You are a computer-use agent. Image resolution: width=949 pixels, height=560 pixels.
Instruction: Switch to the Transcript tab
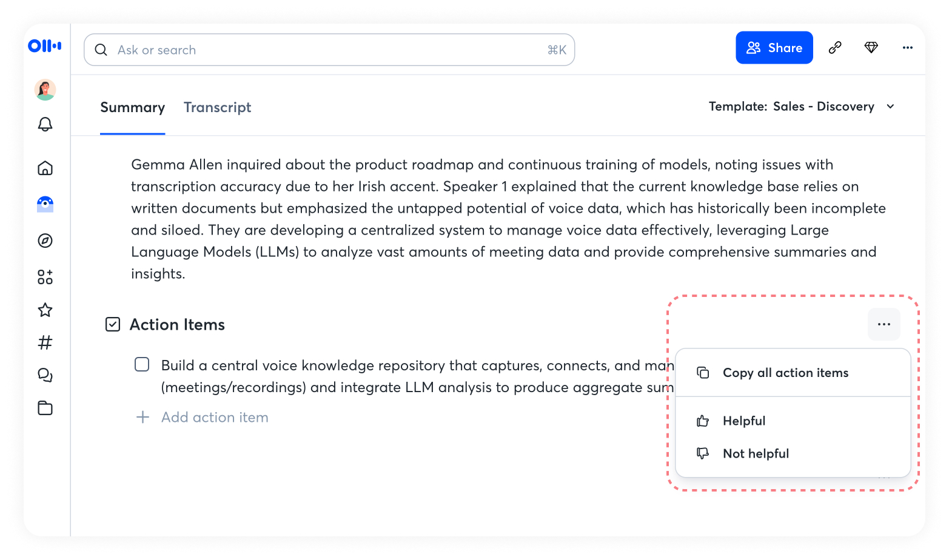click(217, 108)
